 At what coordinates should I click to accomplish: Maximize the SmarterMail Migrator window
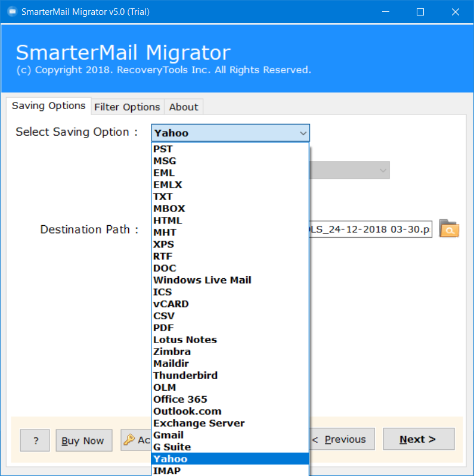[420, 12]
